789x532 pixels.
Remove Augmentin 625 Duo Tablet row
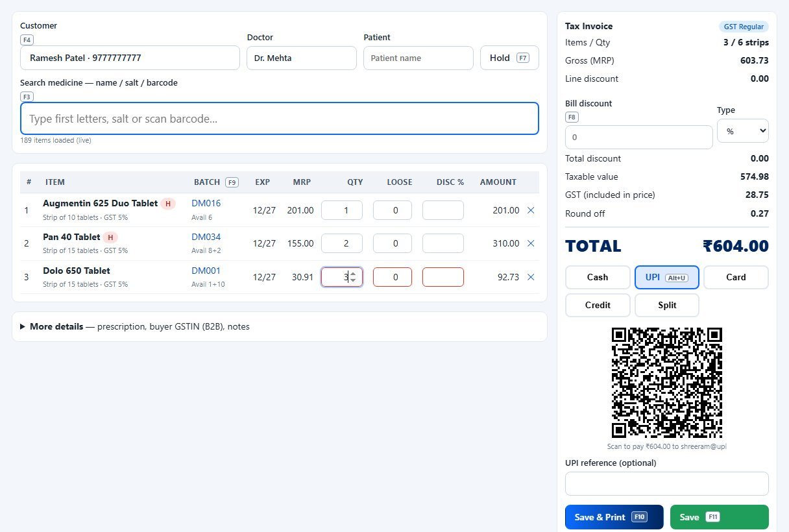coord(531,210)
